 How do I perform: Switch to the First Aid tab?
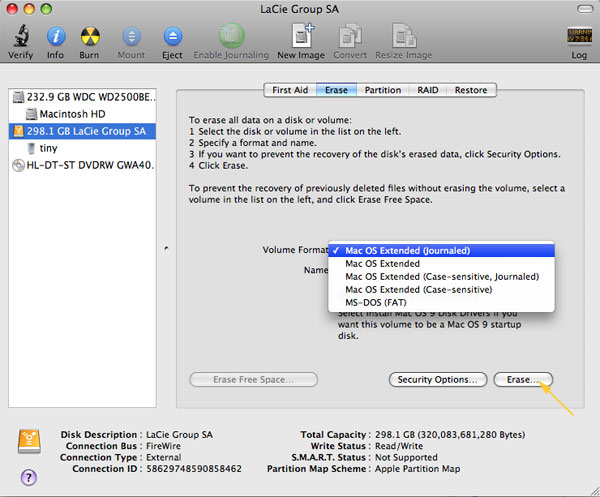point(290,90)
